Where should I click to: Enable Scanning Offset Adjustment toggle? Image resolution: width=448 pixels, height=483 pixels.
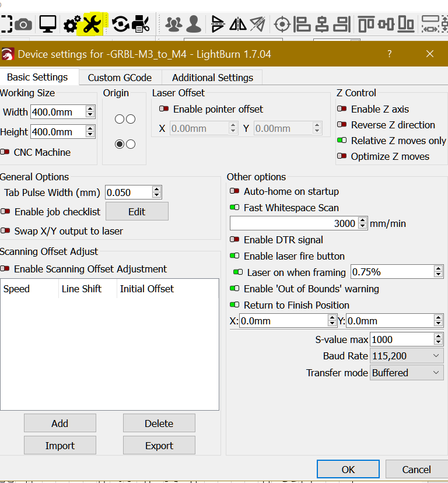point(5,268)
